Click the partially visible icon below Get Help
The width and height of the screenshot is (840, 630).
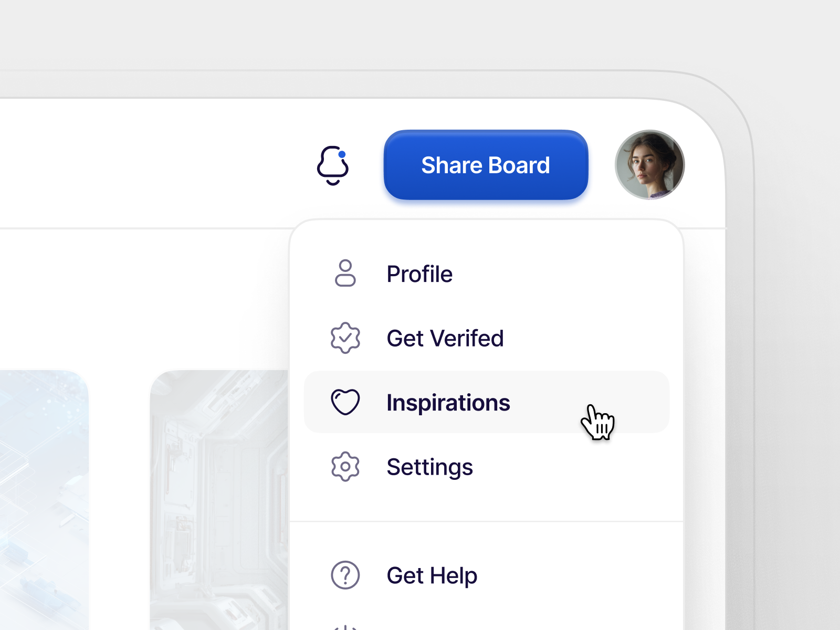click(x=345, y=626)
